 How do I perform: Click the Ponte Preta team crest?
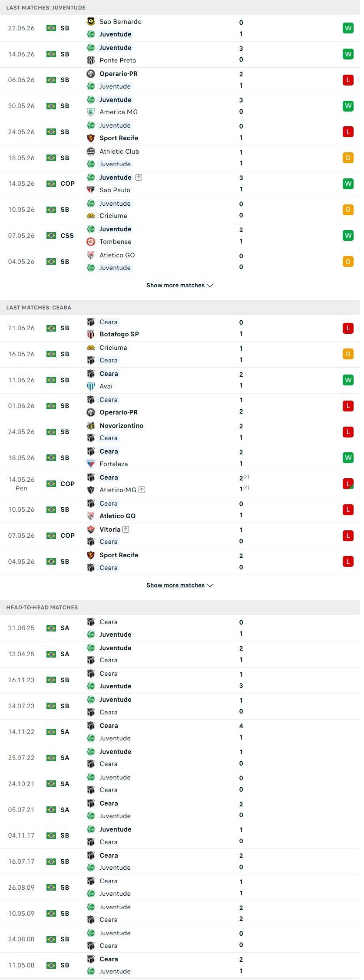(x=91, y=60)
